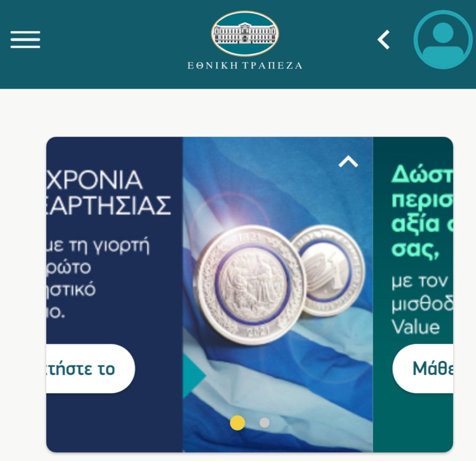Screen dimensions: 476x461
Task: Click the "μισθοδοσία Value" text on the teal slide
Action: tap(422, 315)
